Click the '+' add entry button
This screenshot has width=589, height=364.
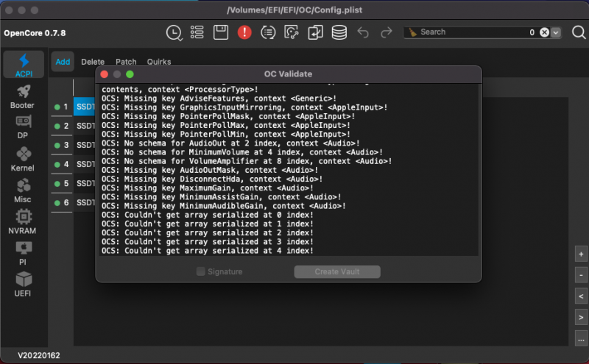(581, 254)
